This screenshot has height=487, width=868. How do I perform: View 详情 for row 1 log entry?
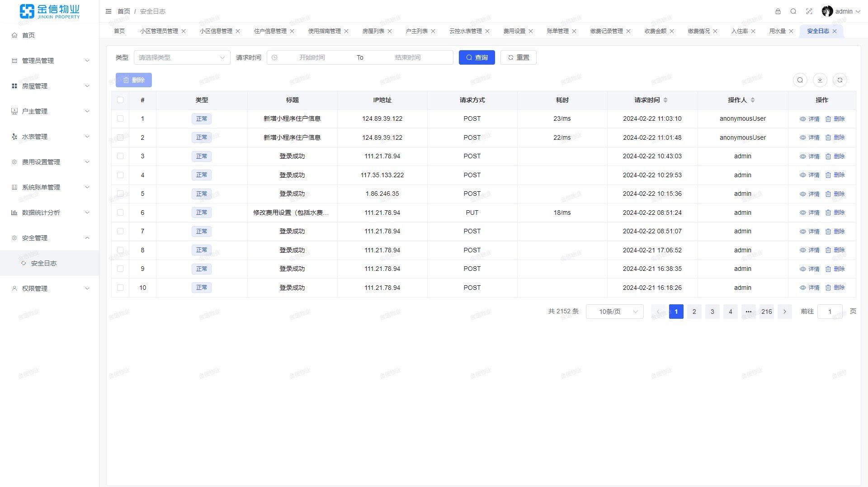tap(809, 119)
